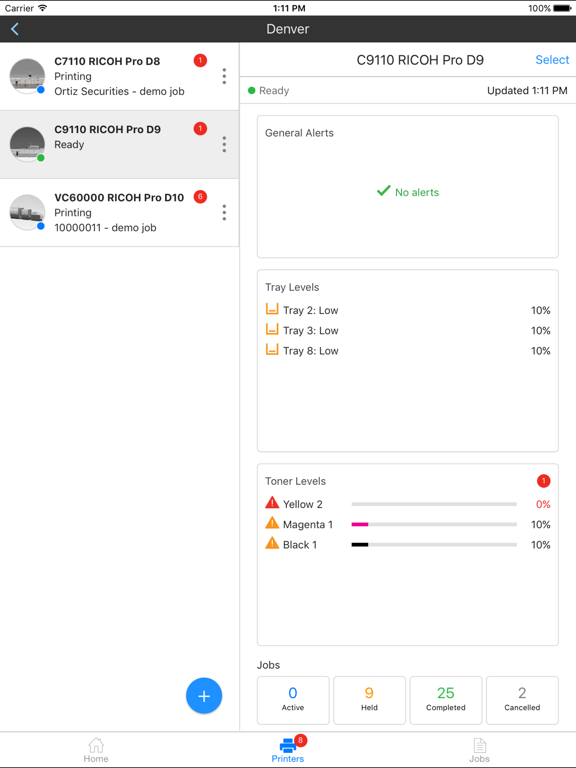Screen dimensions: 576x768
Task: Tap the Tray 8 low icon
Action: click(x=272, y=349)
